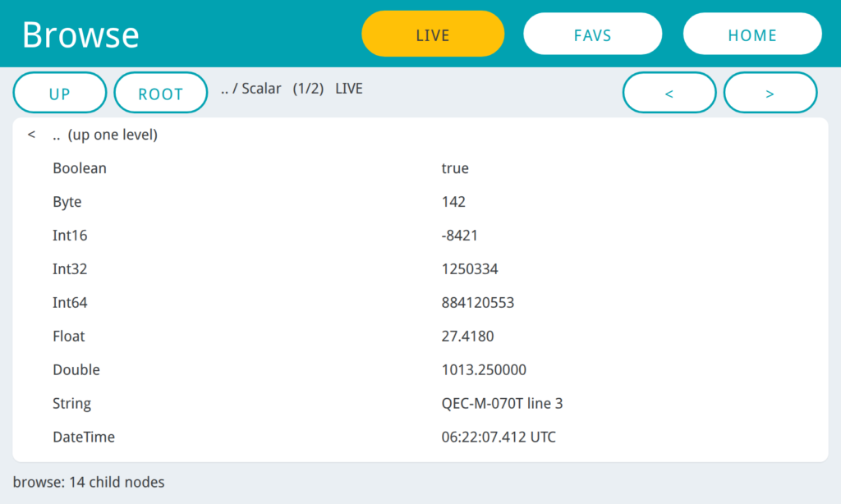Go to next page with > button
Viewport: 841px width, 504px height.
tap(770, 93)
